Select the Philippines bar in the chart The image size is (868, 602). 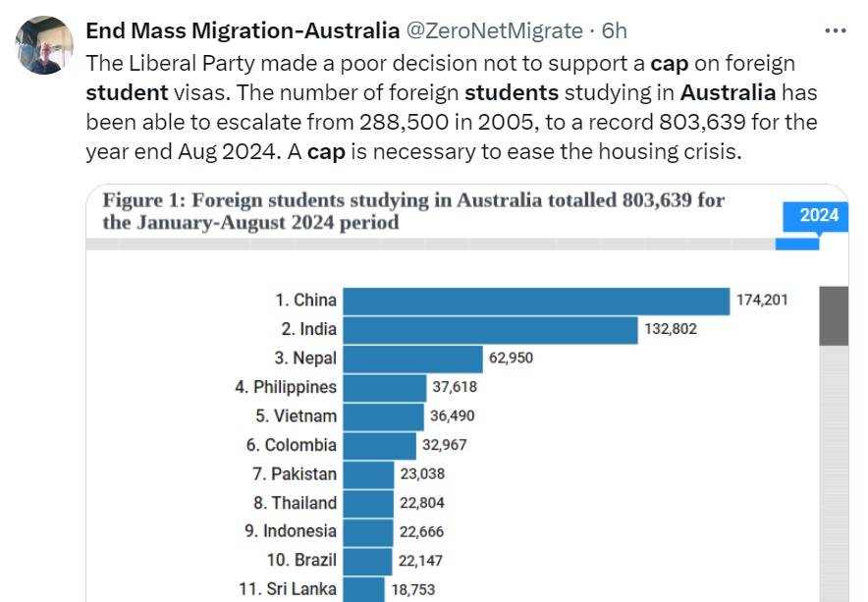pos(384,387)
